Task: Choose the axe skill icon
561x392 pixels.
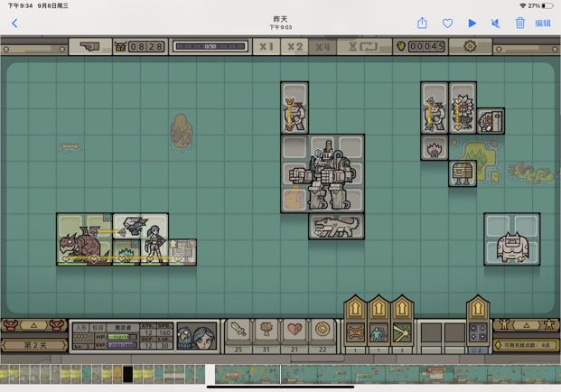Action: pyautogui.click(x=266, y=330)
